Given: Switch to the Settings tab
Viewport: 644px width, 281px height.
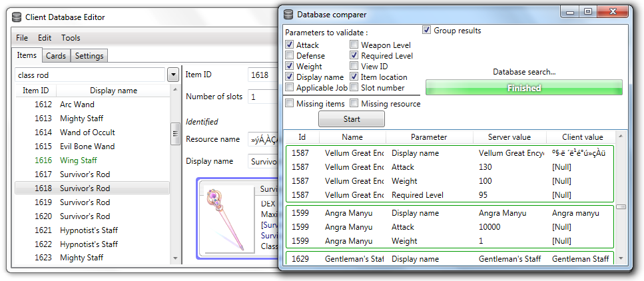Looking at the screenshot, I should click(89, 56).
